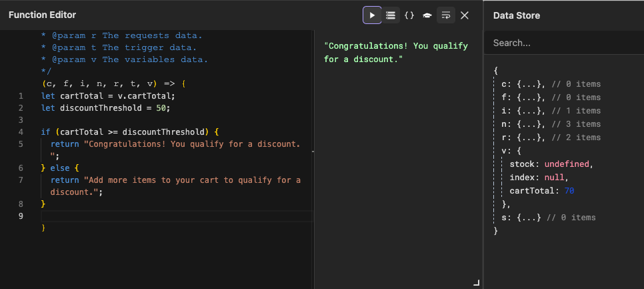644x289 pixels.
Task: Toggle the data store list icon
Action: [391, 15]
